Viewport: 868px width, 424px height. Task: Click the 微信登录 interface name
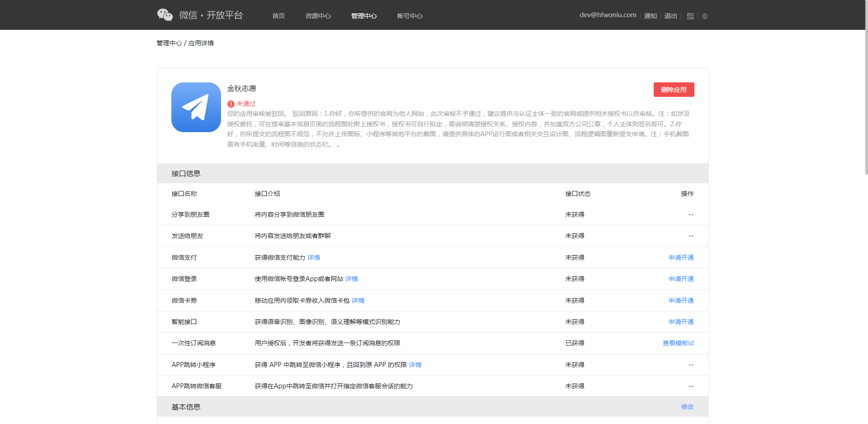[x=184, y=279]
